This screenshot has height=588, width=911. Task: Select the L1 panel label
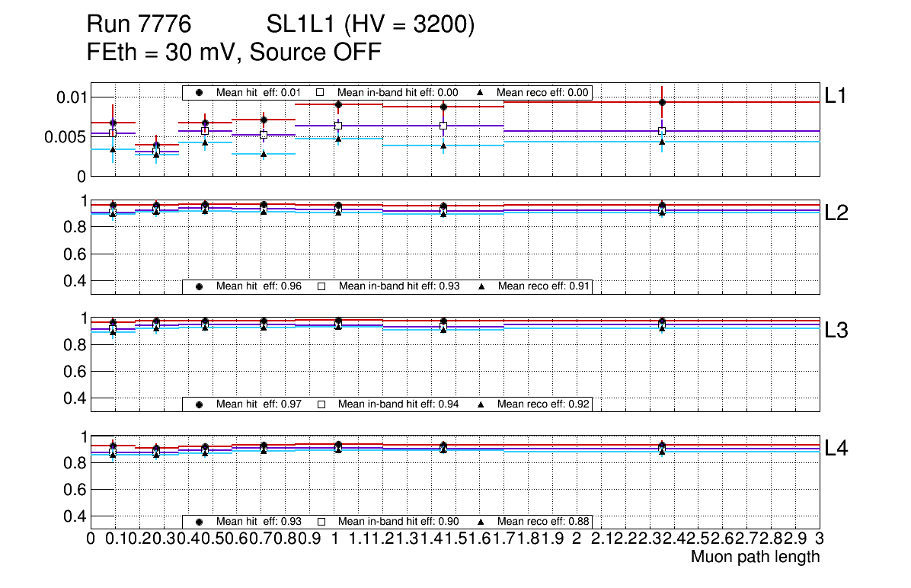(836, 95)
